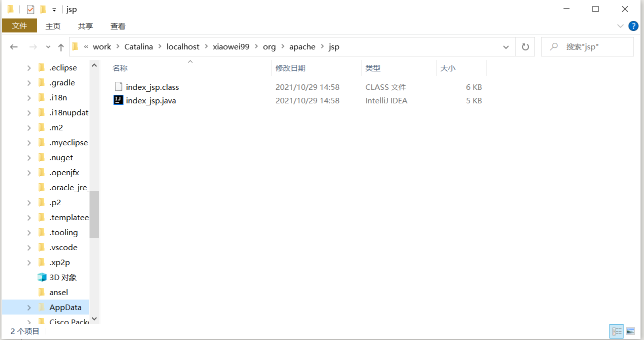Open the 文件 menu tab
This screenshot has width=644, height=340.
pos(19,26)
